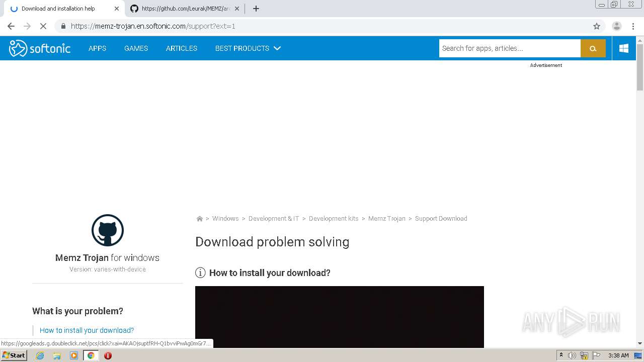Show hidden tray icons arrow
644x362 pixels.
tap(561, 355)
